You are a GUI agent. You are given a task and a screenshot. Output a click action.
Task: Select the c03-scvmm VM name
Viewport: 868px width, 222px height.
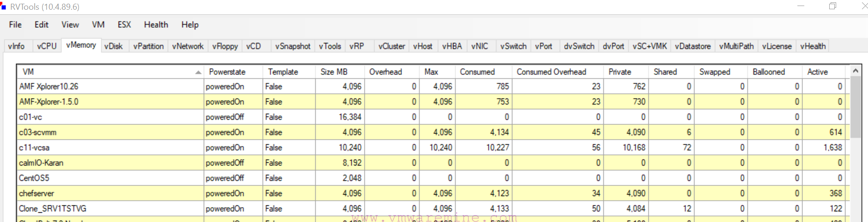coord(37,132)
